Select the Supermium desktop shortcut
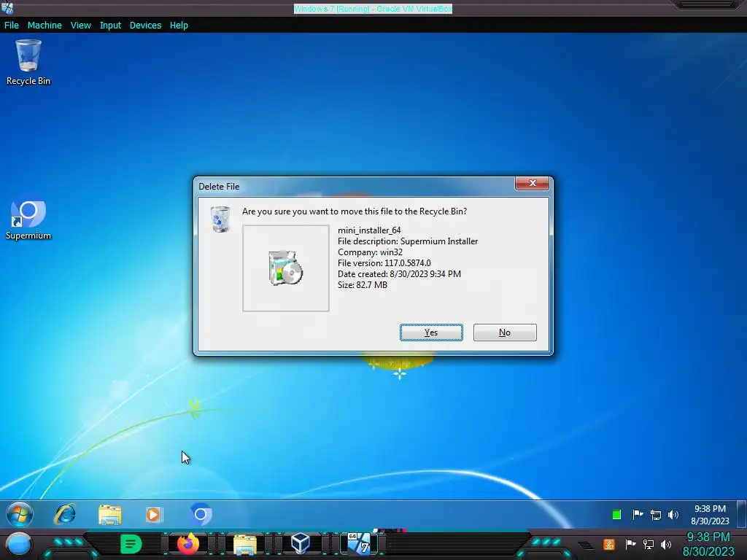This screenshot has height=560, width=747. [28, 219]
